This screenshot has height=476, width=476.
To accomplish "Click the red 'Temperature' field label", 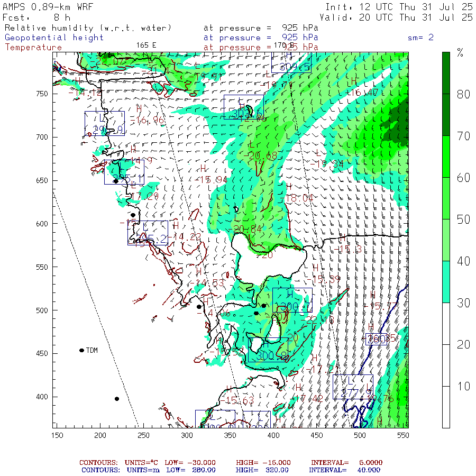I will pos(33,48).
